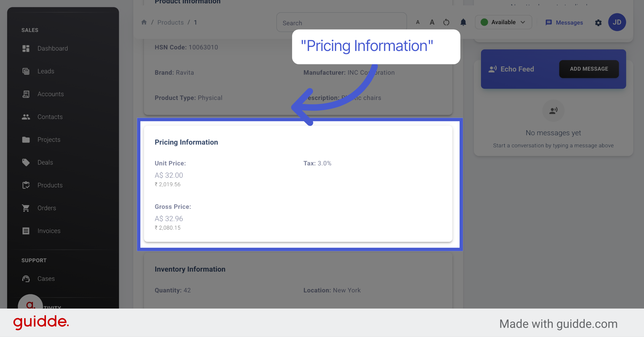The width and height of the screenshot is (644, 337).
Task: Click the larger font size A control
Action: [432, 22]
